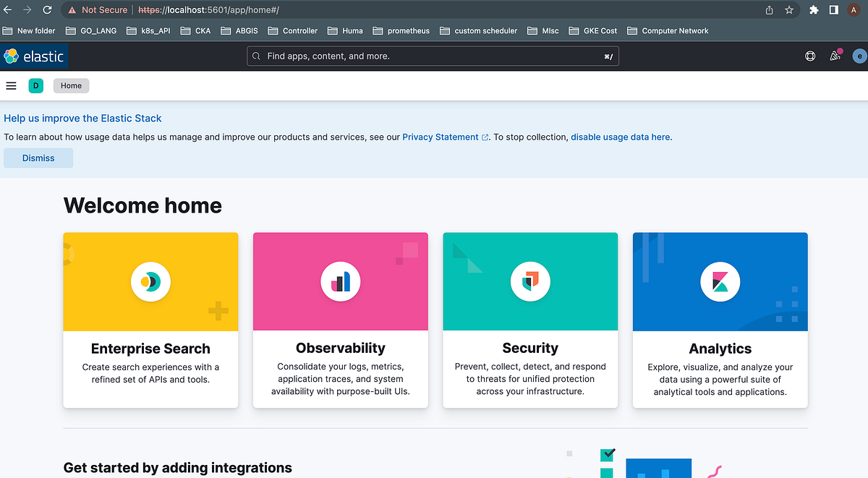Open the newsfeed notification icon with pink dot
This screenshot has width=868, height=478.
(x=835, y=56)
